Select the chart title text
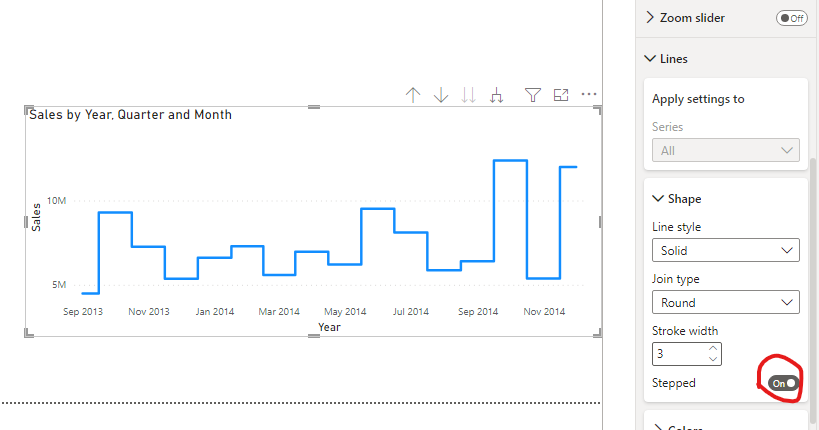Image resolution: width=819 pixels, height=430 pixels. coord(130,115)
